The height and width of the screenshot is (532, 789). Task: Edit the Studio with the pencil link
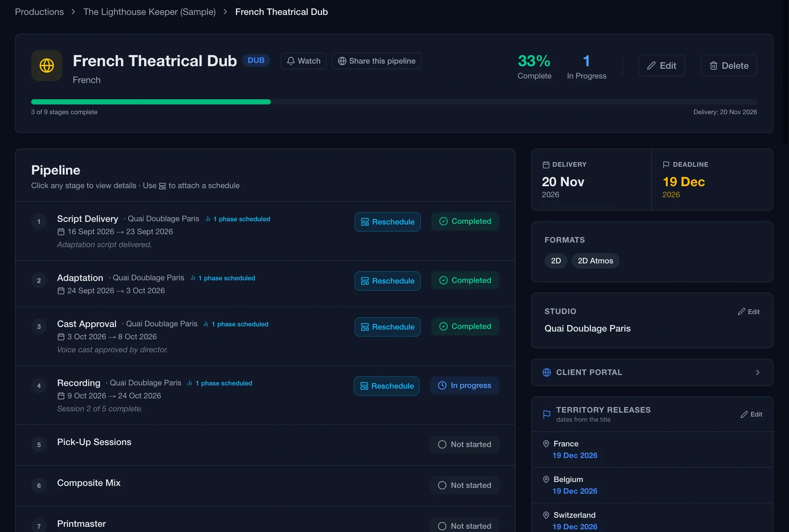point(749,312)
